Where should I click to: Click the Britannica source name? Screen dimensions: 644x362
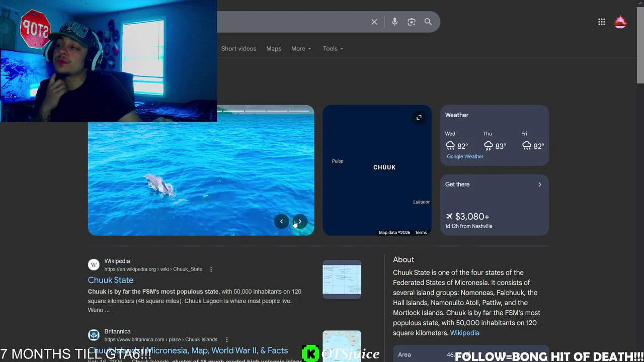pyautogui.click(x=117, y=332)
